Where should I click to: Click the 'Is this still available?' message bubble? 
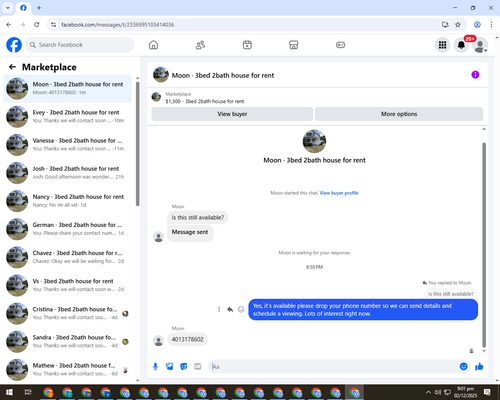click(x=198, y=217)
